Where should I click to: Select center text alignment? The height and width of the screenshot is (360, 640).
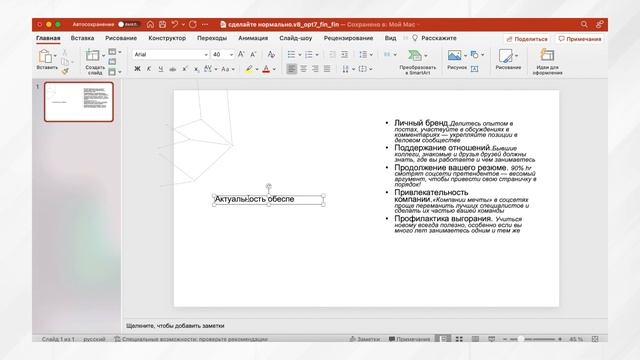click(x=304, y=69)
